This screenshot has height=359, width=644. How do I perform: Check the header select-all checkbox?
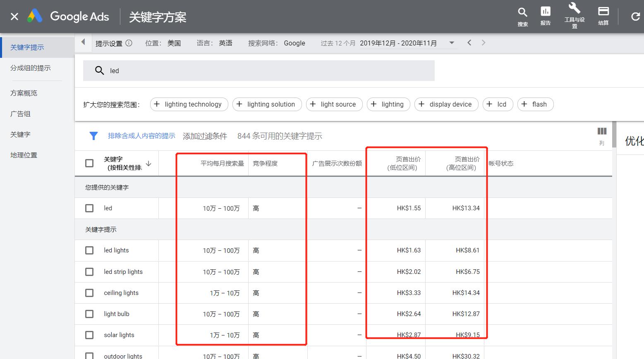point(89,163)
